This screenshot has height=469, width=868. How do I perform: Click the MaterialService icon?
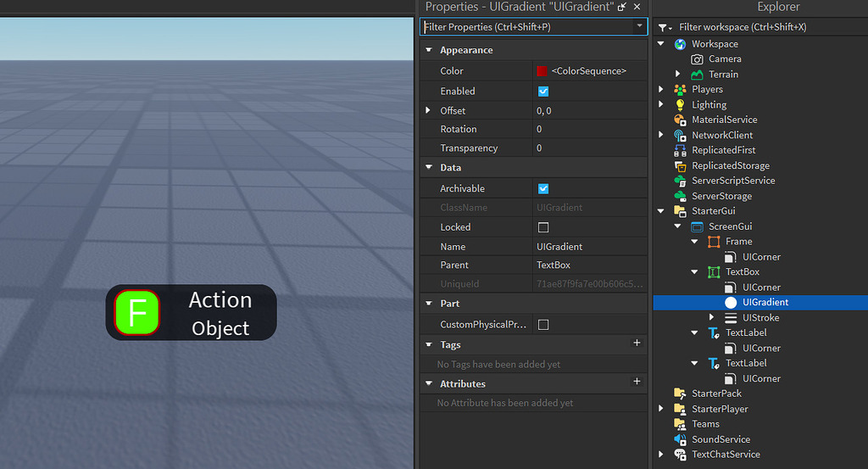coord(680,120)
